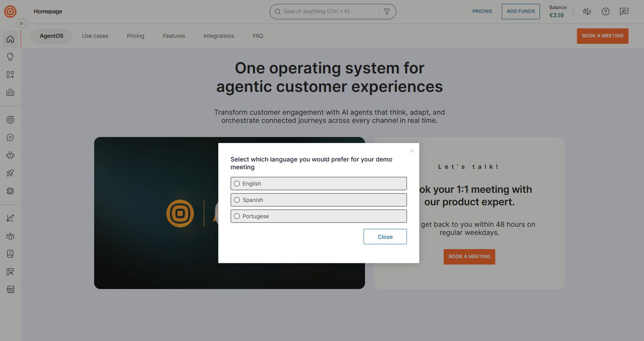
Task: Open the robot icon in sidebar
Action: point(10,155)
